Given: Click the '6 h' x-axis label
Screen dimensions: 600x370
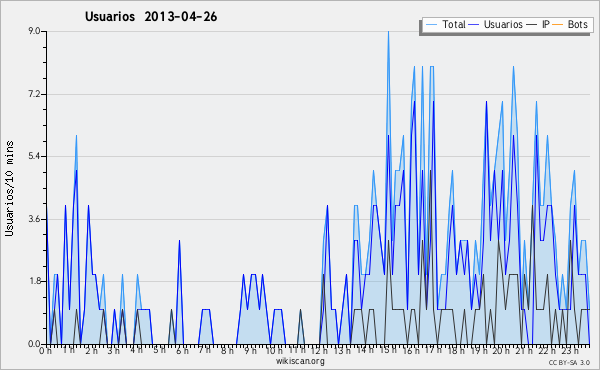Looking at the screenshot, I should pyautogui.click(x=182, y=351).
